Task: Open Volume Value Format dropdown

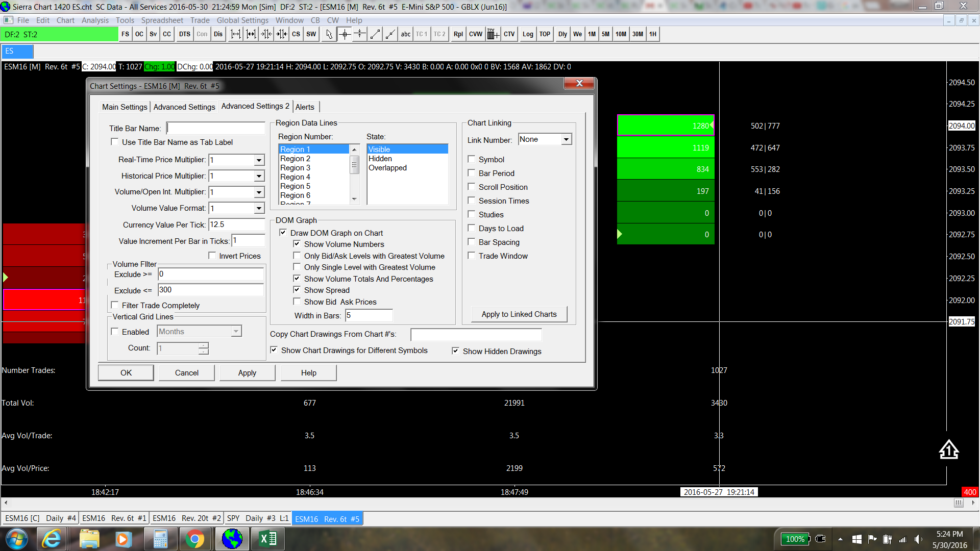Action: (259, 208)
